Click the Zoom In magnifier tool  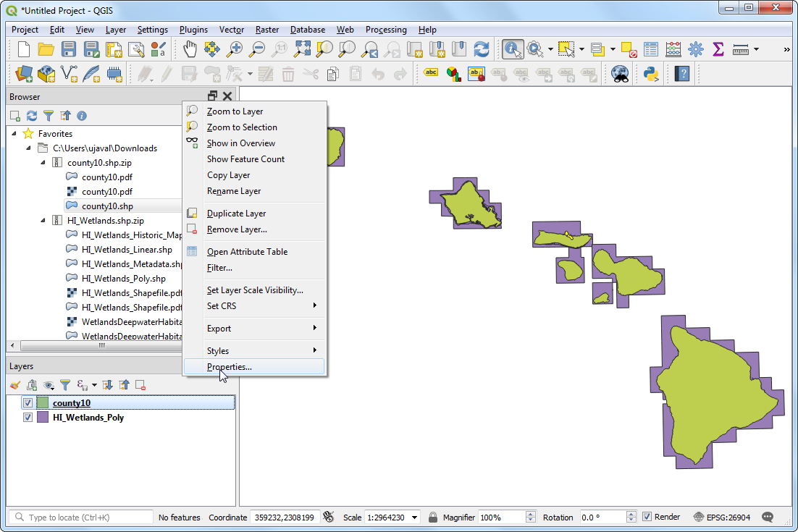[x=235, y=49]
